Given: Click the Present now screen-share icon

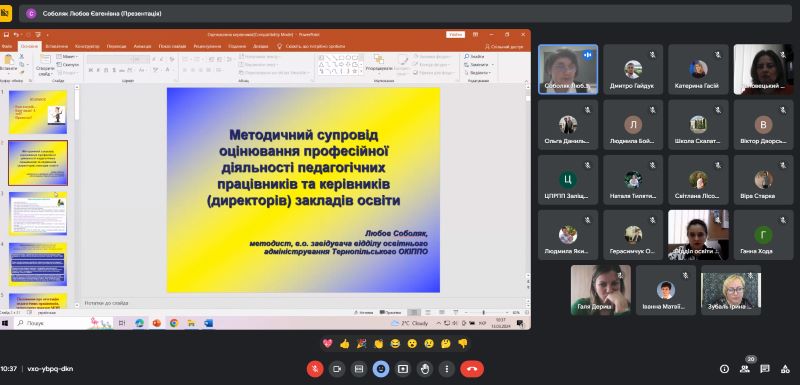Looking at the screenshot, I should click(403, 369).
